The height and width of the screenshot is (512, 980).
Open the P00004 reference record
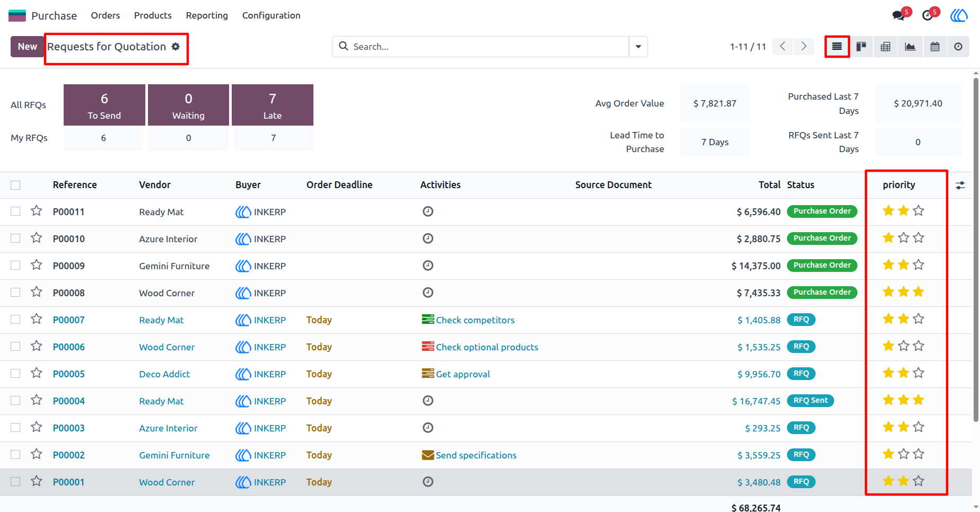(x=69, y=401)
